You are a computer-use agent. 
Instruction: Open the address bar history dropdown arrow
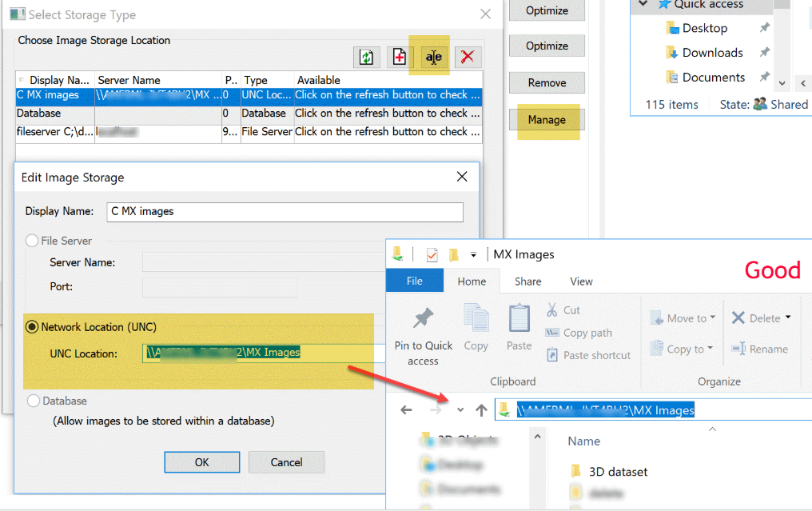point(460,409)
